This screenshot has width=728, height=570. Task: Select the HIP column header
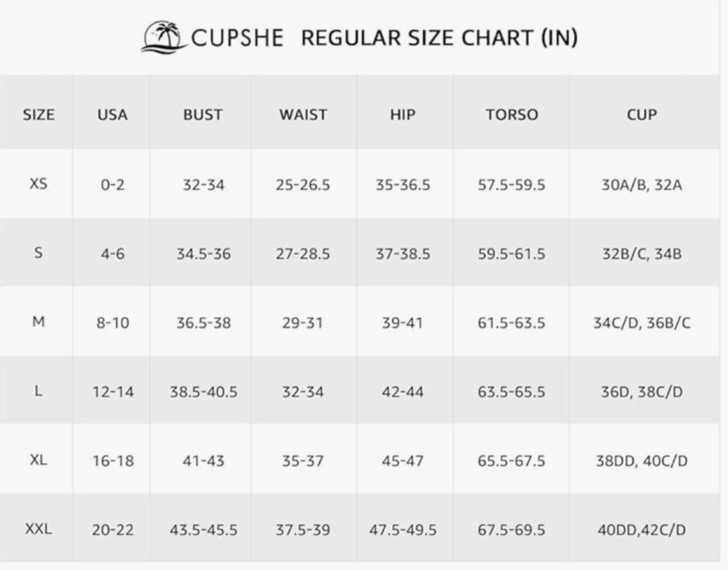click(x=402, y=115)
